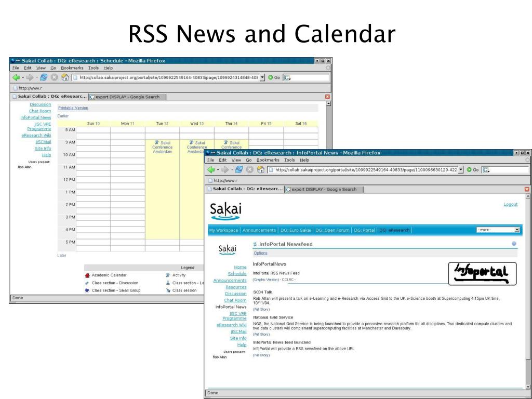Screen dimensions: 532x399
Task: Open Discussion link in Schedule window sidebar
Action: coord(41,104)
